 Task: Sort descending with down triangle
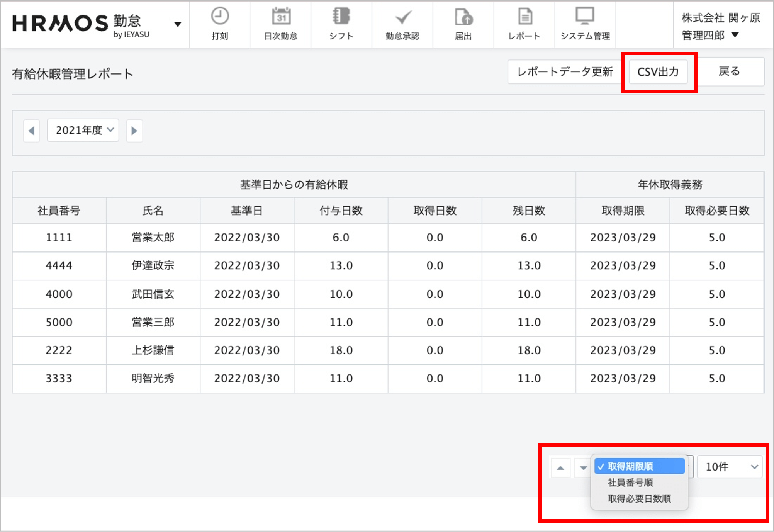point(583,468)
